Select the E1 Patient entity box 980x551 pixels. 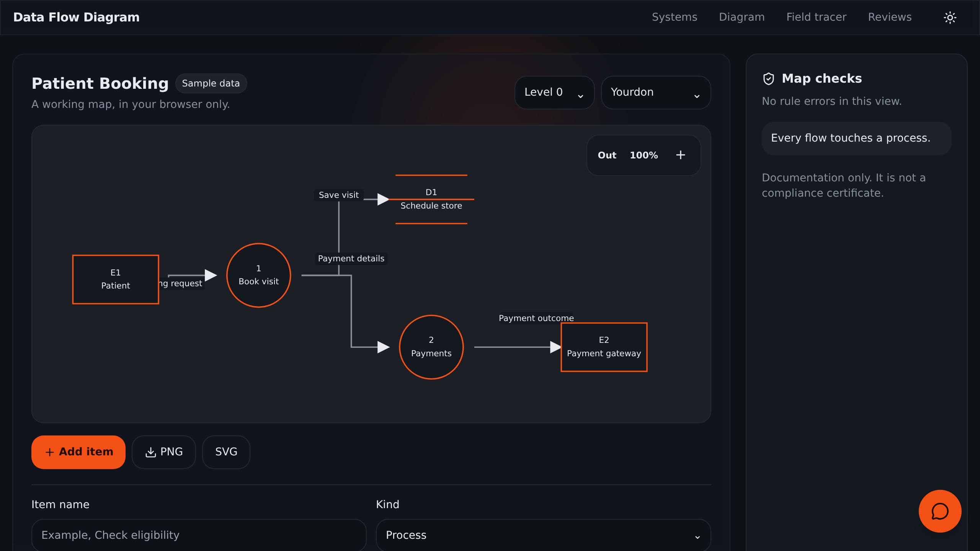click(x=116, y=279)
